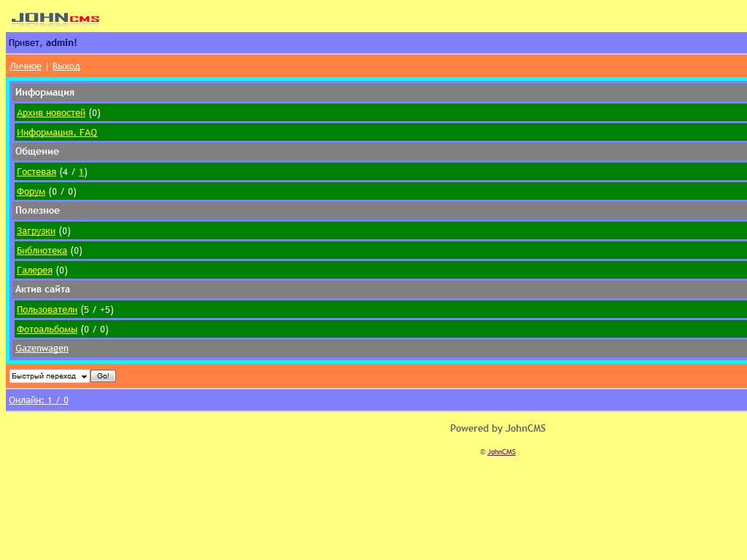Screen dimensions: 747x560
Task: Open the Галерея gallery
Action: click(x=34, y=271)
